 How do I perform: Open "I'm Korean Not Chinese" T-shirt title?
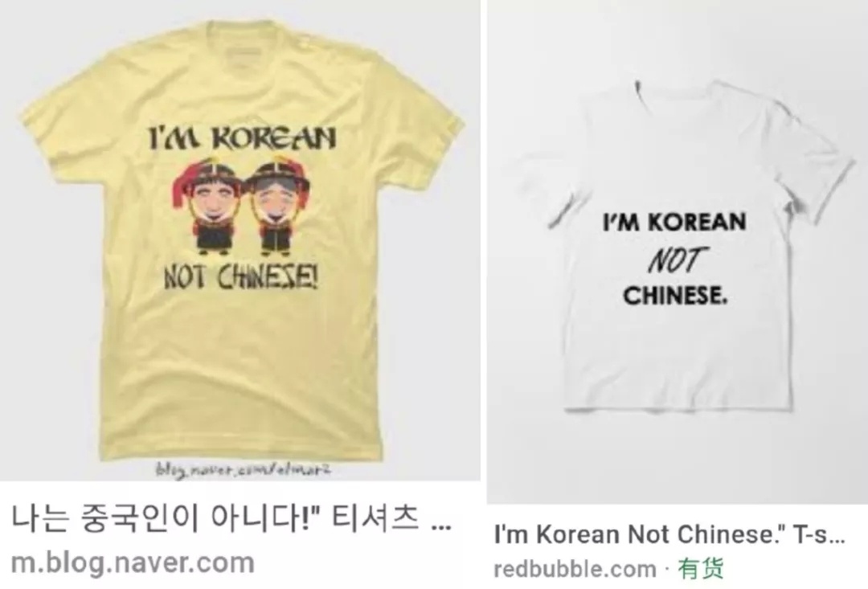pyautogui.click(x=669, y=534)
